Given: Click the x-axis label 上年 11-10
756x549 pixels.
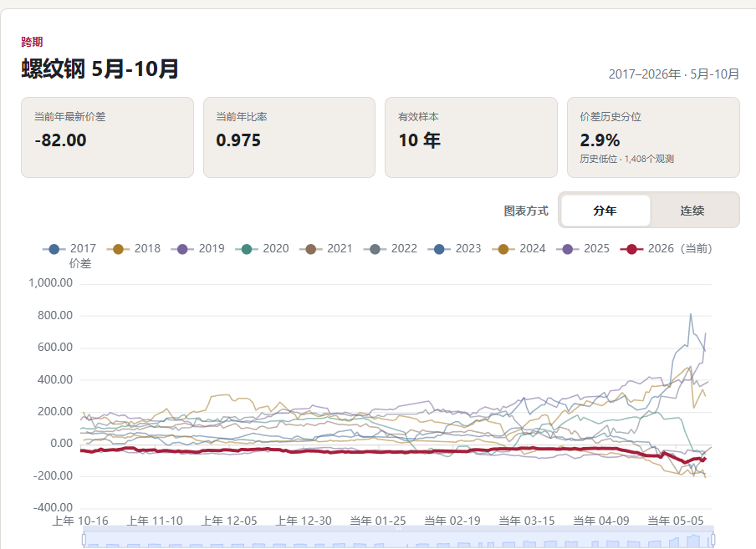Looking at the screenshot, I should pyautogui.click(x=155, y=521).
